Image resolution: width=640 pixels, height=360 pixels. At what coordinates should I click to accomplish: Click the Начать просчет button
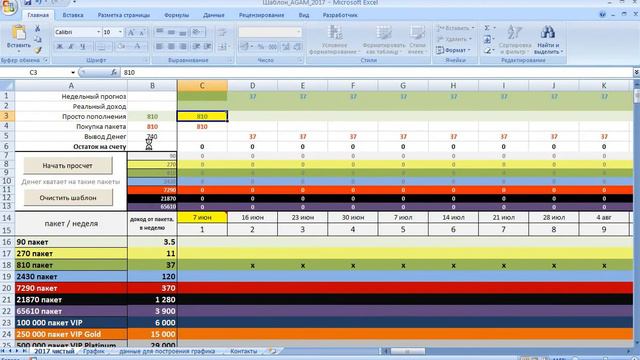tap(67, 166)
